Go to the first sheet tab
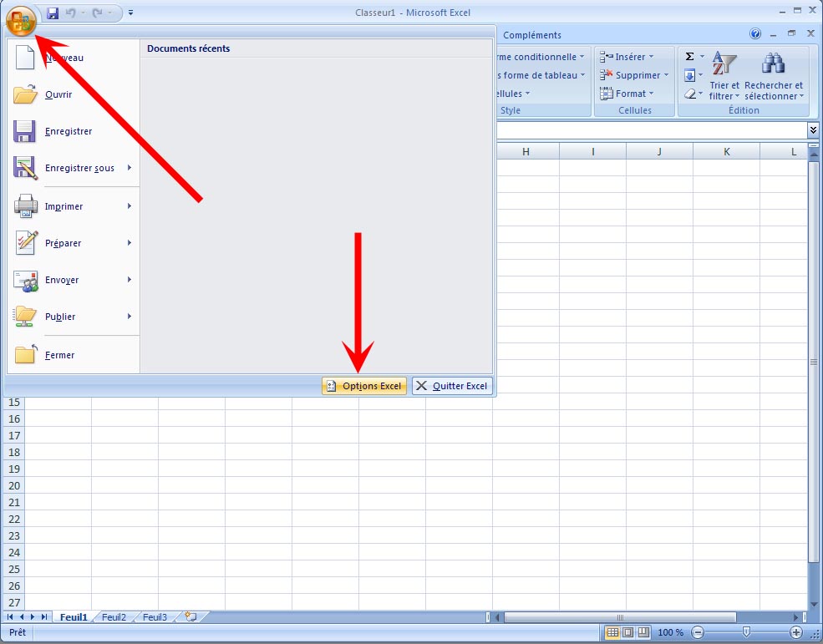Viewport: 823px width, 644px height. click(x=10, y=617)
